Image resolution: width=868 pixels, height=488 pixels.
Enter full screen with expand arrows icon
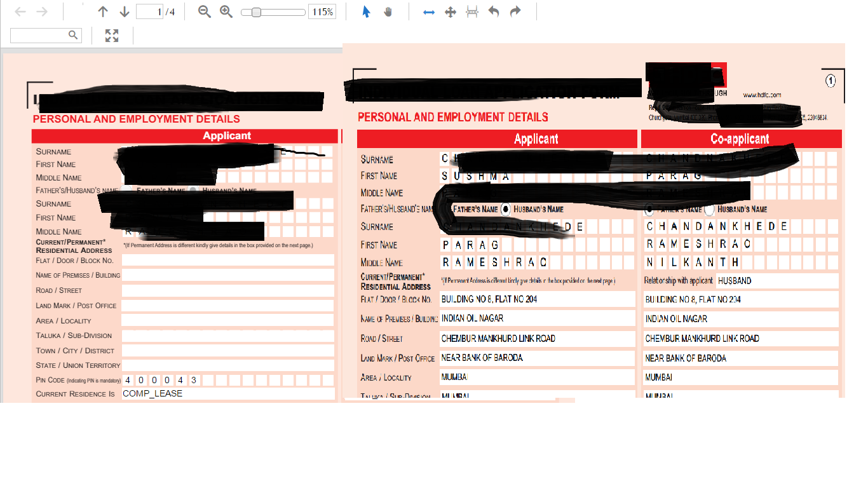[112, 36]
